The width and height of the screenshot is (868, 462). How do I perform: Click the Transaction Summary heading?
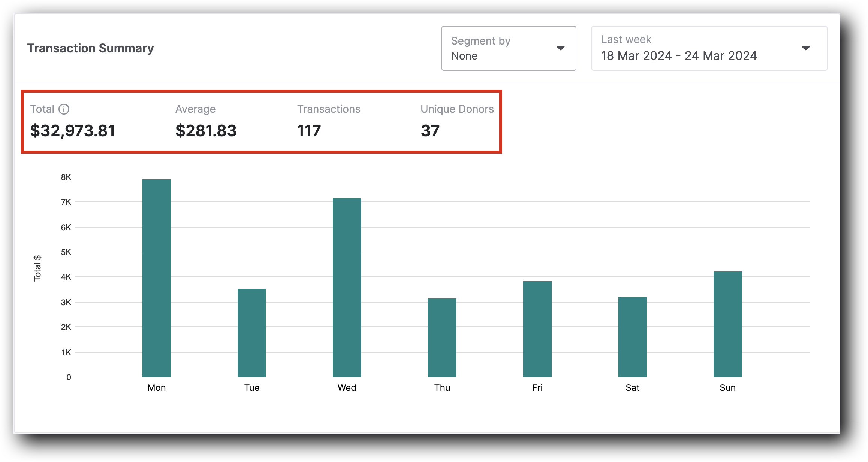coord(90,48)
